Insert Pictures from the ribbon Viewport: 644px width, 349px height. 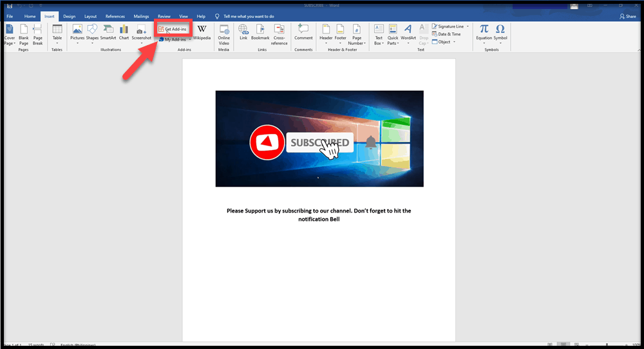[77, 35]
